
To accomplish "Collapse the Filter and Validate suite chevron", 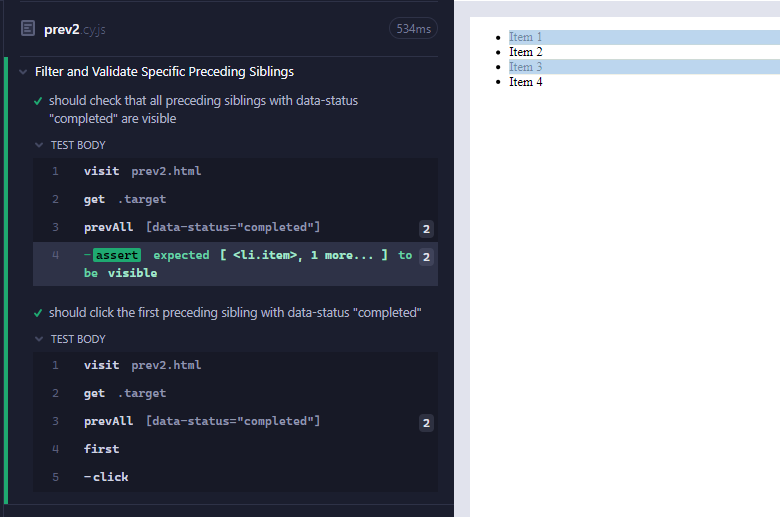I will coord(23,72).
